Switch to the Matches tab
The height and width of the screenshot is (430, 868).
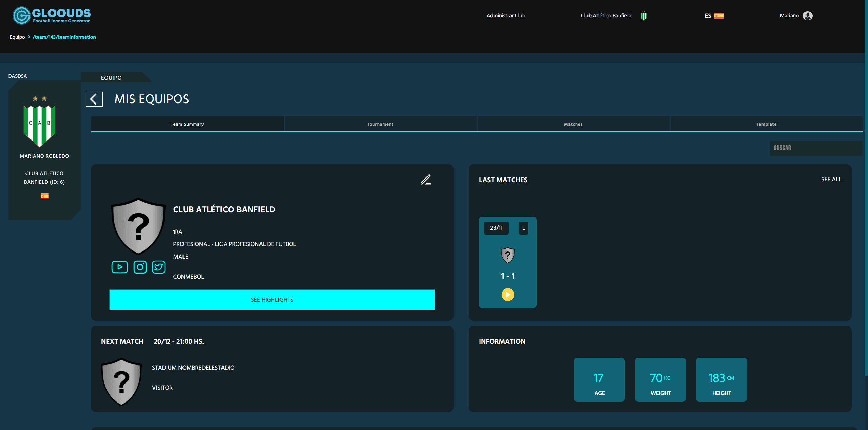(x=573, y=124)
